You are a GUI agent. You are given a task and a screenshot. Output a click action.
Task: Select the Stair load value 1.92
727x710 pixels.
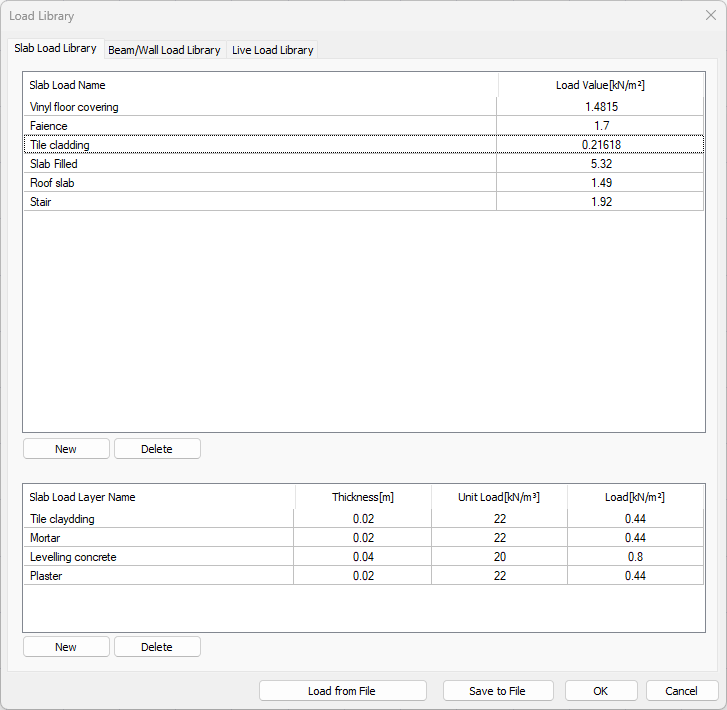[600, 202]
